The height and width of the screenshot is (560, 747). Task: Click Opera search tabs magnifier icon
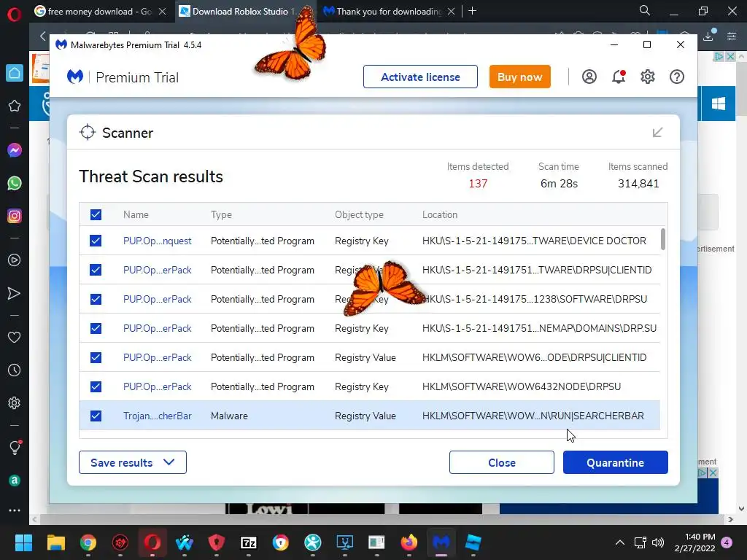[x=645, y=10]
